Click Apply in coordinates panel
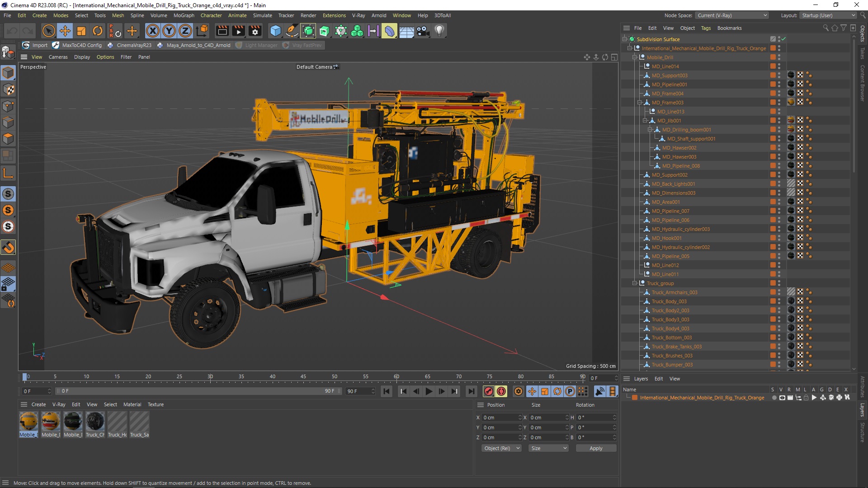This screenshot has height=488, width=868. click(x=596, y=448)
